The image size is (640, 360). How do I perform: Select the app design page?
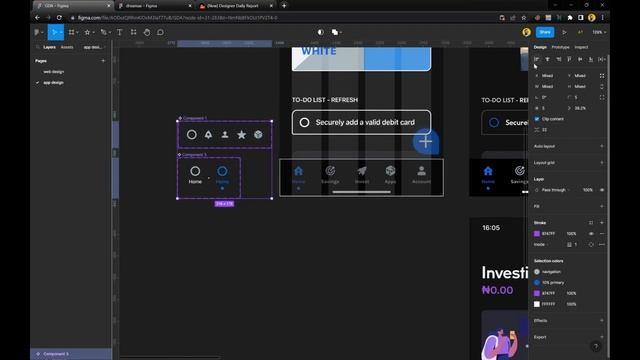[53, 82]
